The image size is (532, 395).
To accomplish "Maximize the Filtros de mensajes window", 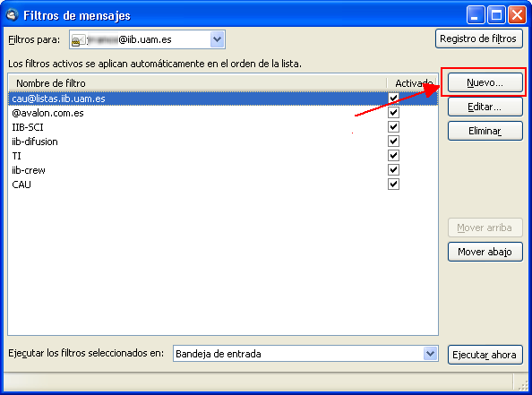I will pyautogui.click(x=496, y=15).
